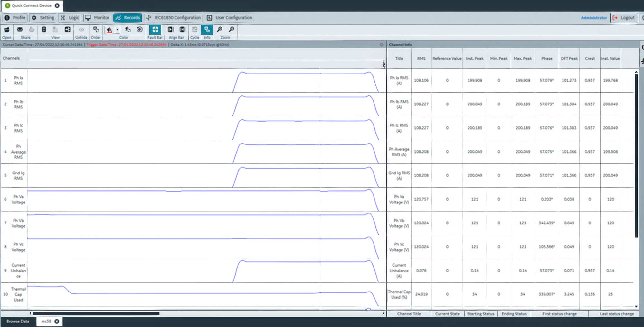Screen dimensions: 644x327
Task: Open the Monitor tab
Action: click(97, 18)
